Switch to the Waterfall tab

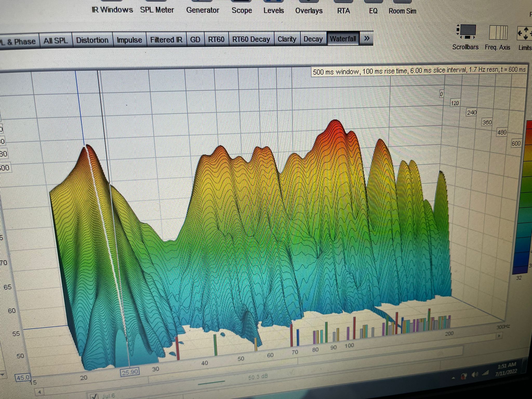[x=343, y=39]
